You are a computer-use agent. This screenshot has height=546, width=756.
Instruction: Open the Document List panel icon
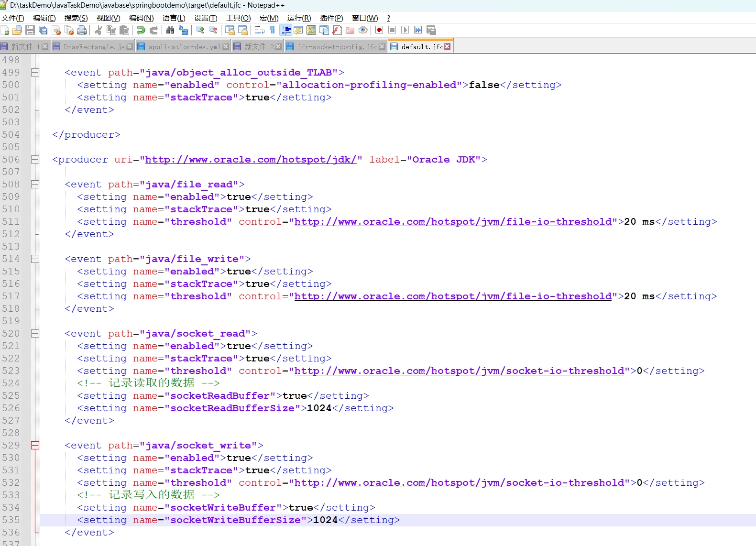point(324,30)
